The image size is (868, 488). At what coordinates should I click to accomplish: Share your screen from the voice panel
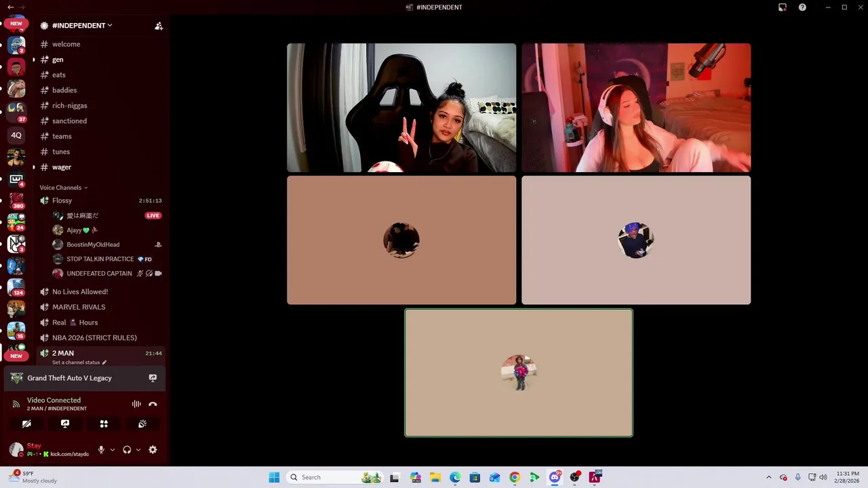coord(65,424)
